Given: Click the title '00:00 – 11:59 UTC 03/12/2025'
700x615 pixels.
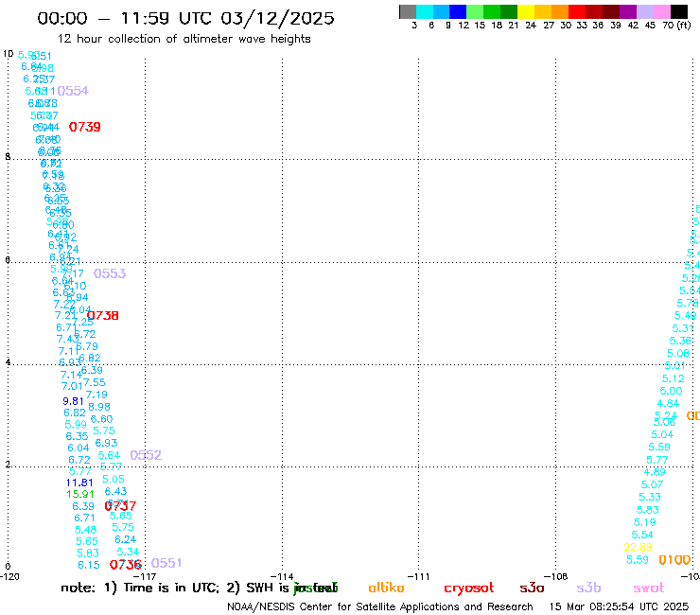Looking at the screenshot, I should [185, 18].
